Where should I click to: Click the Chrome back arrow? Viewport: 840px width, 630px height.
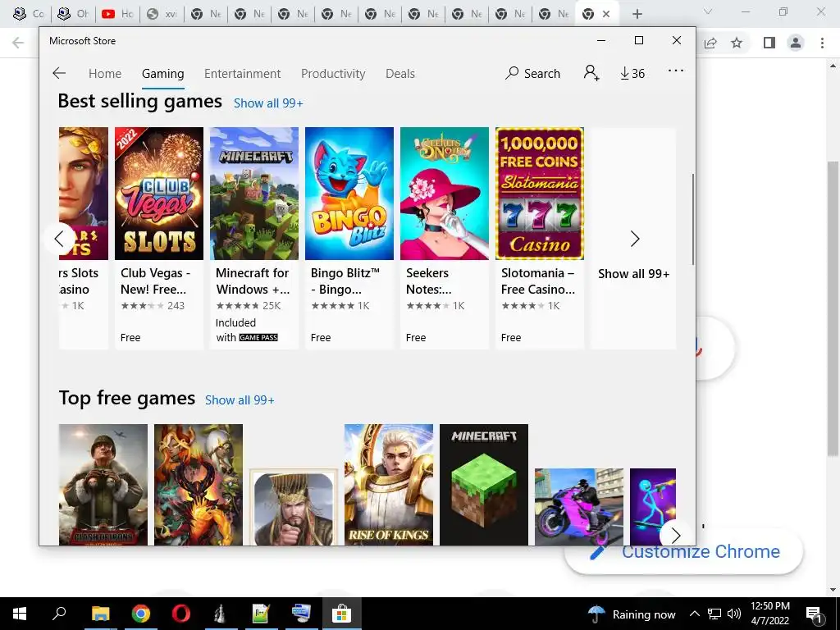pos(18,43)
